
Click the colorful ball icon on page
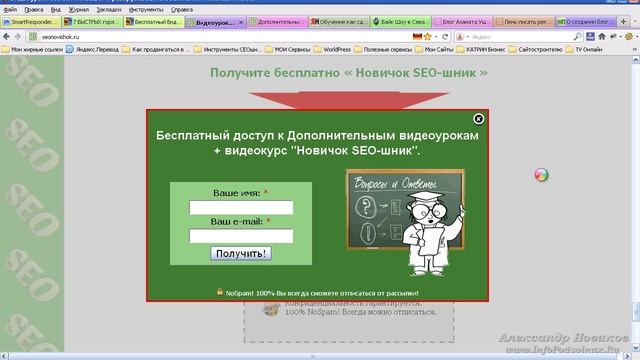(x=541, y=175)
